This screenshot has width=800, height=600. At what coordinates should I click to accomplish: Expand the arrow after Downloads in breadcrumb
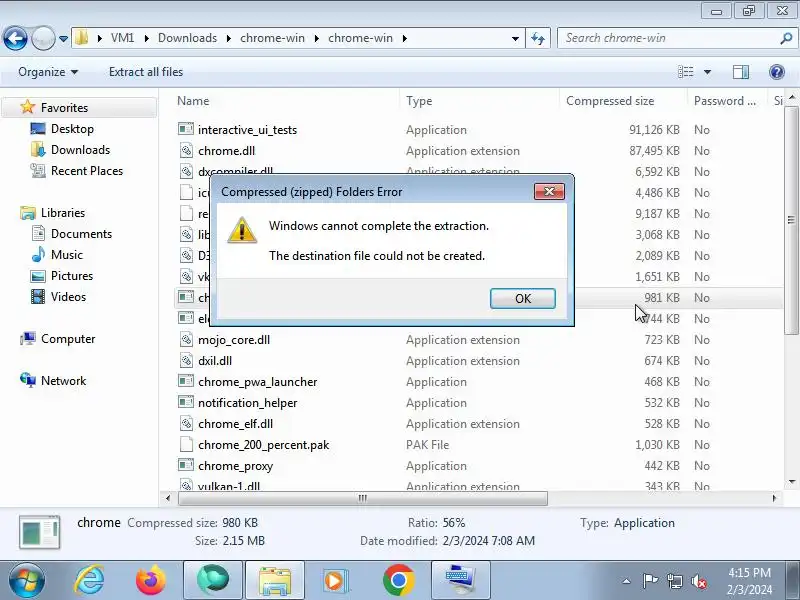pyautogui.click(x=229, y=38)
